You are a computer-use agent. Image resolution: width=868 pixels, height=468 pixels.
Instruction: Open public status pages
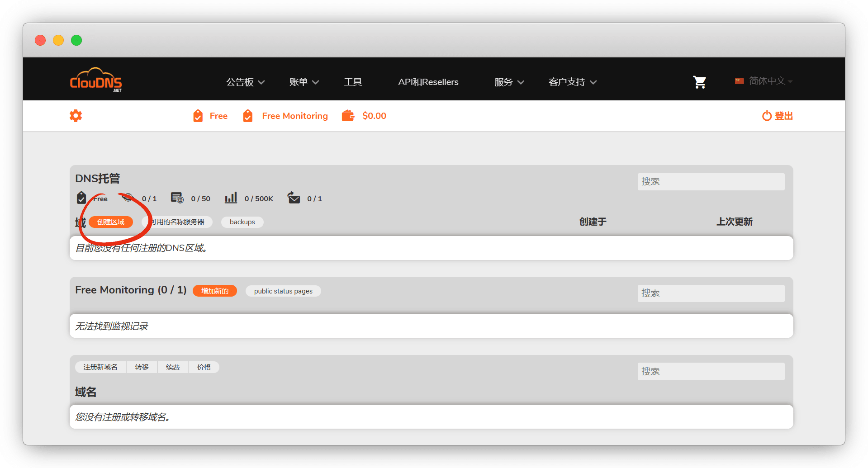(x=283, y=291)
